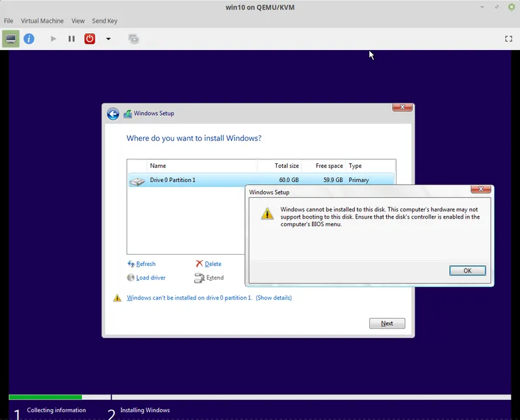The height and width of the screenshot is (420, 520).
Task: Open virtual hardware details info
Action: [29, 39]
